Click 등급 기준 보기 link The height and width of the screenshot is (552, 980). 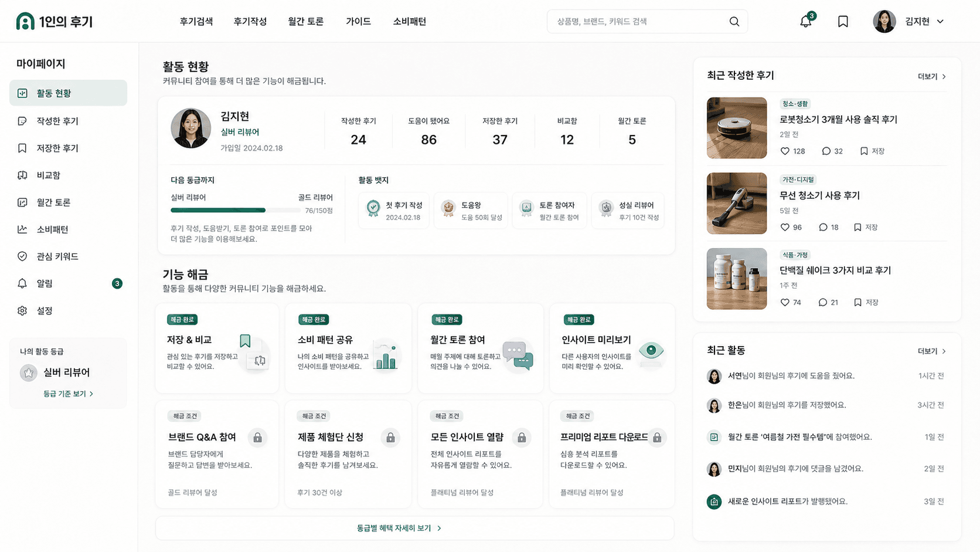point(68,394)
